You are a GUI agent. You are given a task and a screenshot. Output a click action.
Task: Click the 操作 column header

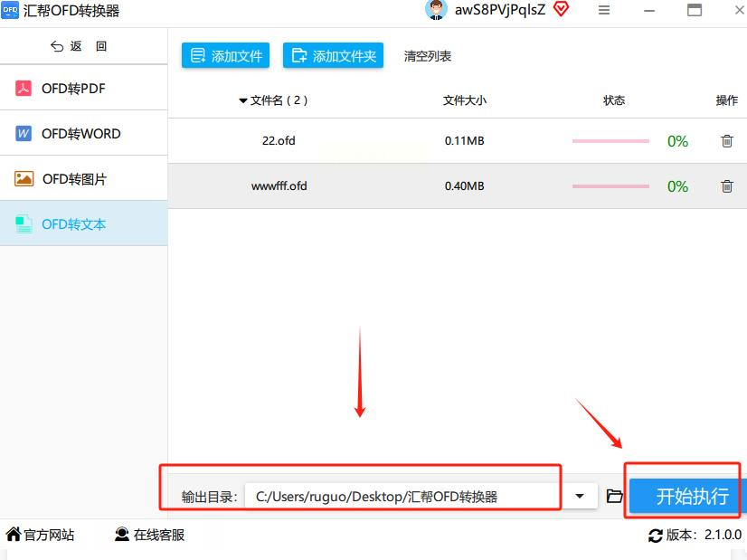pos(726,100)
